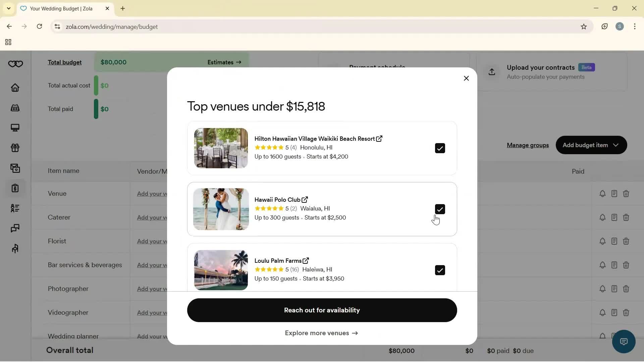Set a reminder bell on the Venue row
The width and height of the screenshot is (644, 362).
coord(602,193)
